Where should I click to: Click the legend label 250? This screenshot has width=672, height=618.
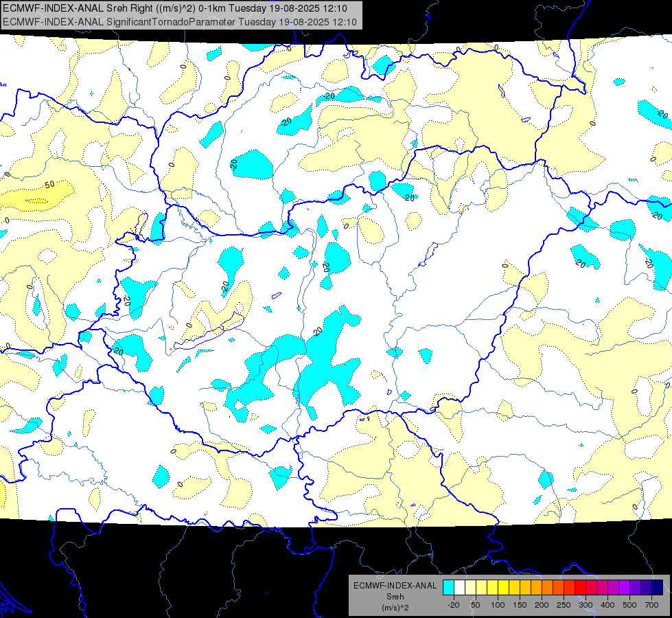[564, 605]
